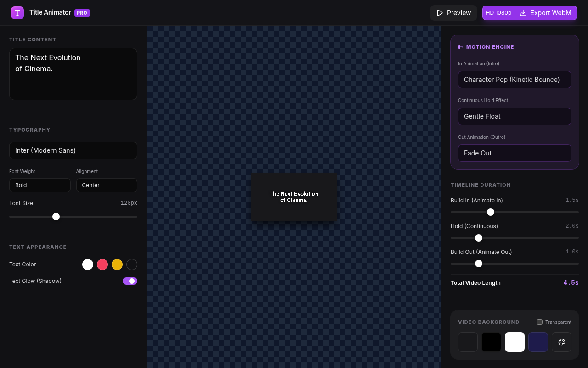The image size is (588, 368).
Task: Click the Motion Engine film icon
Action: [x=460, y=47]
